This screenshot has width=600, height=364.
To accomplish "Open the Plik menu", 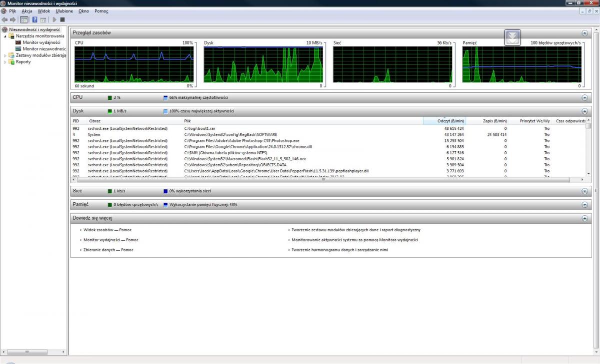I will coord(12,11).
